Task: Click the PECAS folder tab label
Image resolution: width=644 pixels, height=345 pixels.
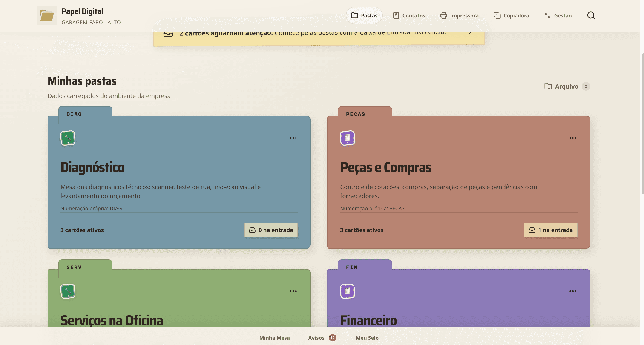Action: click(356, 114)
